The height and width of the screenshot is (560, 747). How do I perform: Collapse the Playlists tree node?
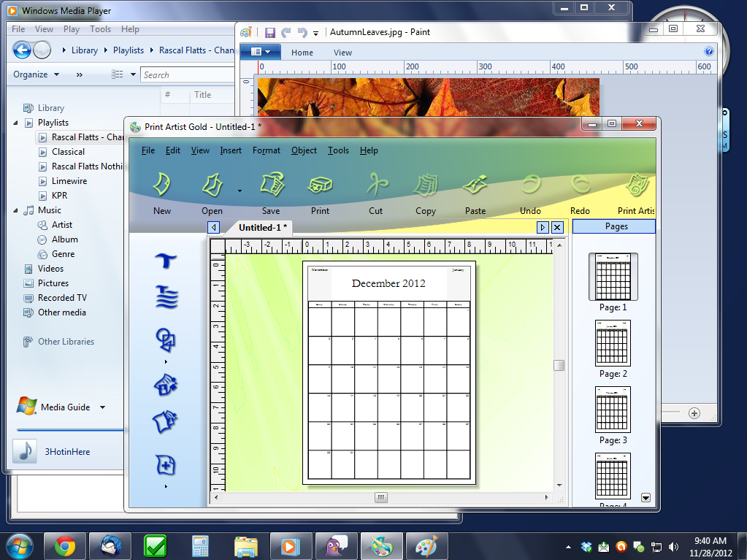pyautogui.click(x=16, y=123)
